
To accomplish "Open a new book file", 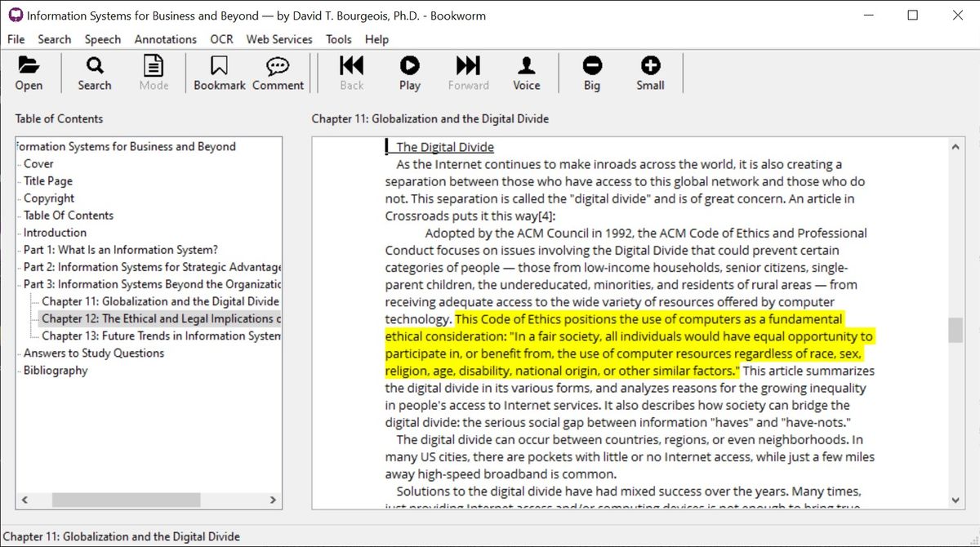I will tap(29, 72).
